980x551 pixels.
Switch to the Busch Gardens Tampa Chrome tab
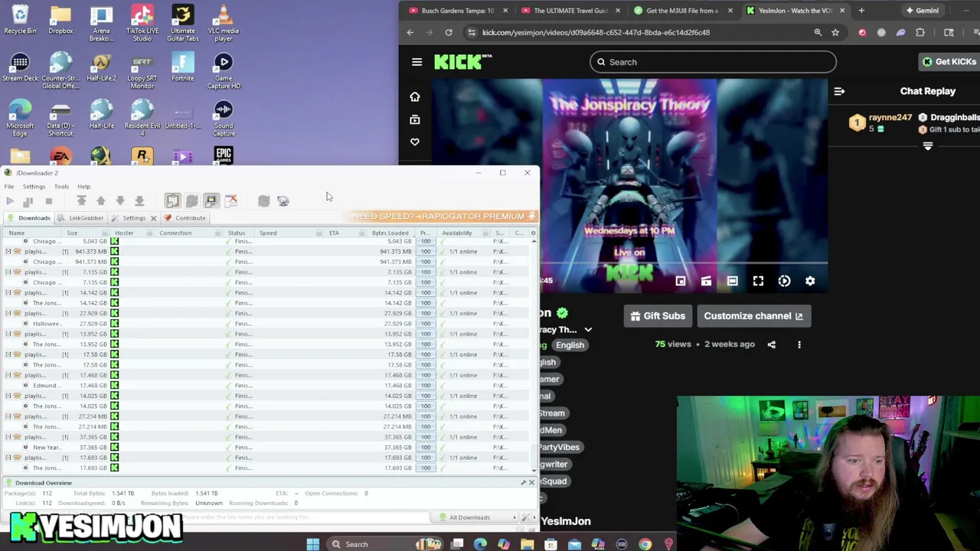pos(457,11)
